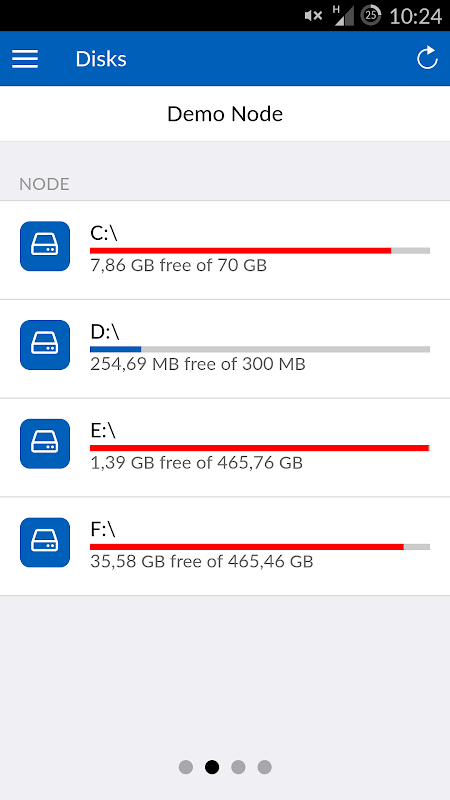Image resolution: width=450 pixels, height=800 pixels.
Task: Tap the 10:24 clock in the status bar
Action: pyautogui.click(x=415, y=17)
